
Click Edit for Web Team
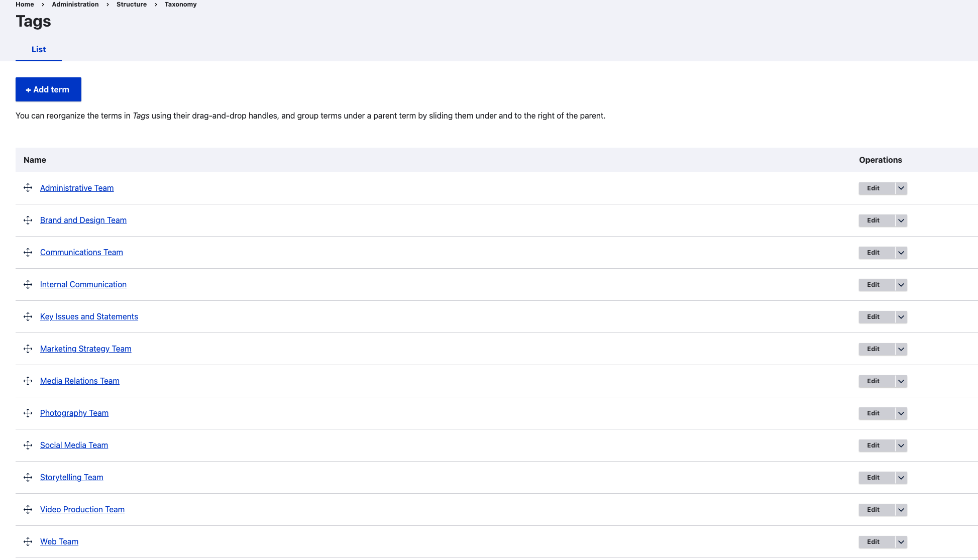874,542
